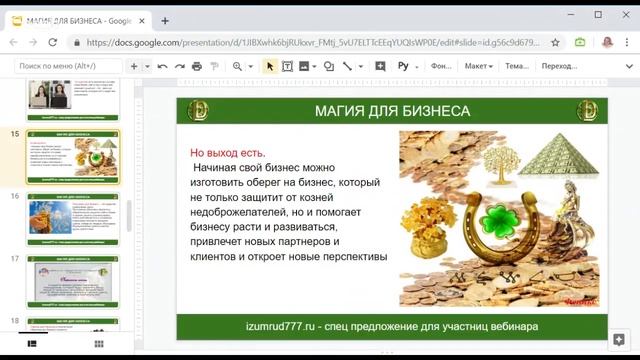Click the Фон background button
The image size is (640, 360).
tap(441, 66)
